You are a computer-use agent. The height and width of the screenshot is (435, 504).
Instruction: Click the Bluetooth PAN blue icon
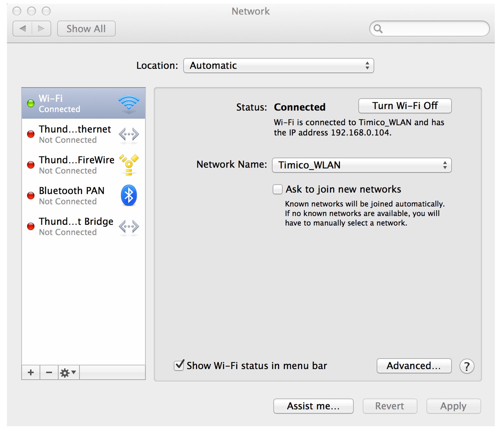point(129,196)
